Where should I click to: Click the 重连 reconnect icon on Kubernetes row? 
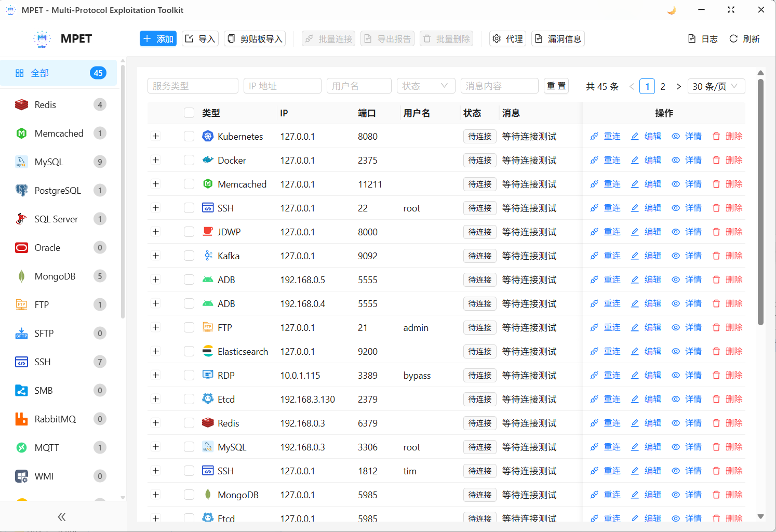click(x=594, y=136)
